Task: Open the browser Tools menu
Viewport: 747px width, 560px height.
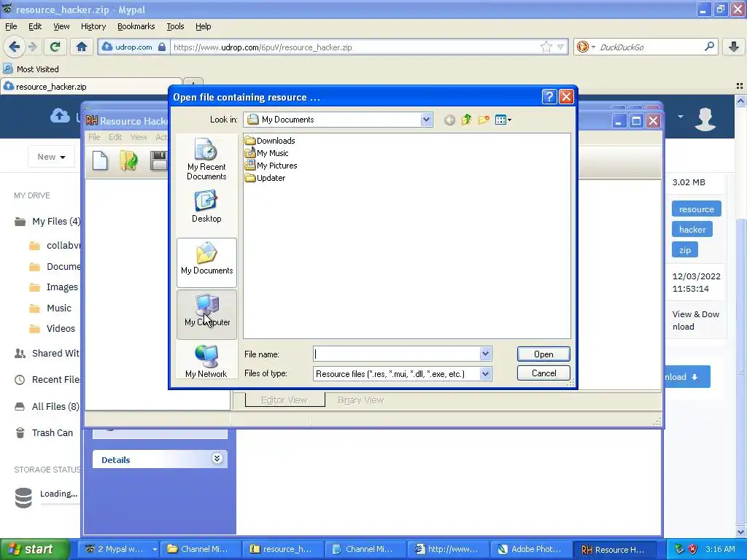Action: (175, 26)
